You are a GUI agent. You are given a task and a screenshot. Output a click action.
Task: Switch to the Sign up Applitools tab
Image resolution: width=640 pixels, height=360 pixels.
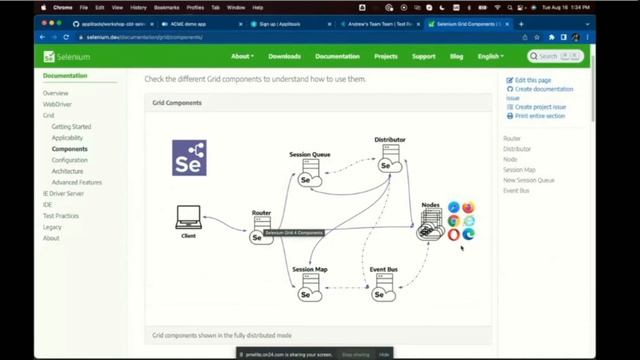click(x=291, y=24)
